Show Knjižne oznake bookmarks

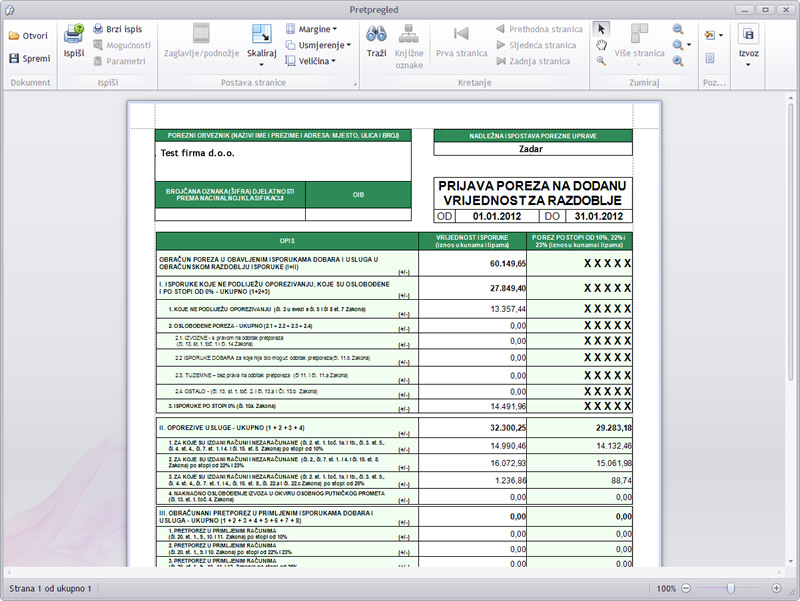[x=409, y=46]
